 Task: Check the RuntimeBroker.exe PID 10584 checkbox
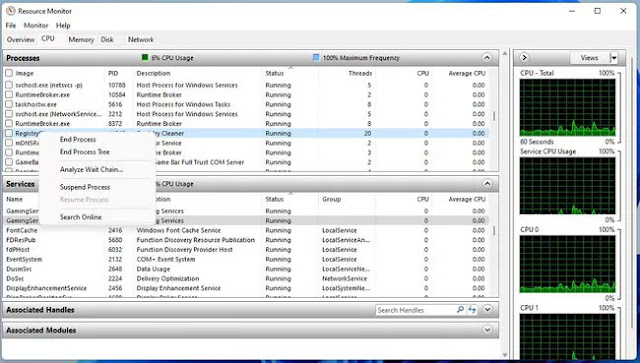click(x=9, y=95)
